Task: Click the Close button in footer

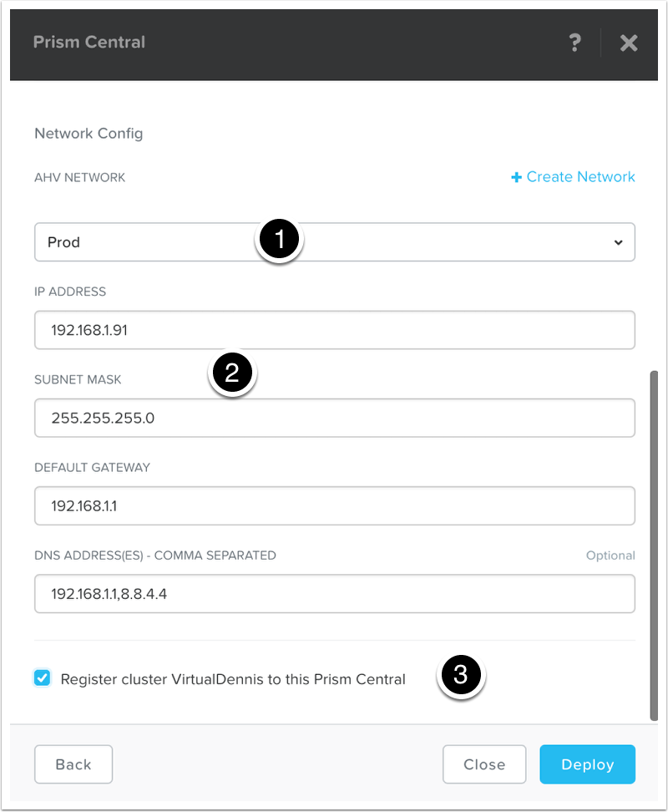Action: pyautogui.click(x=484, y=764)
